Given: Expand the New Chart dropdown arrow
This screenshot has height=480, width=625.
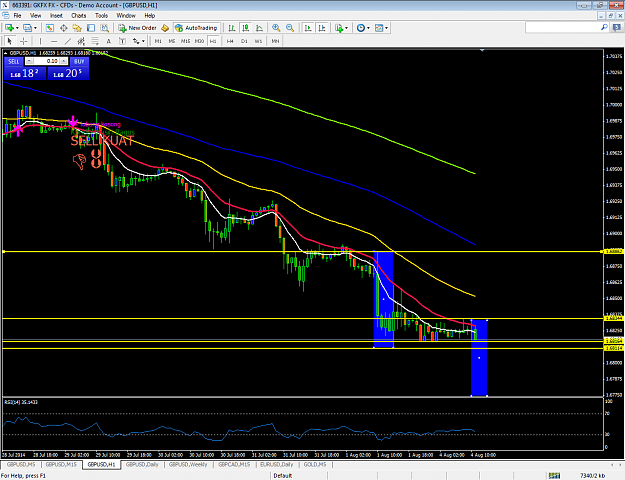Looking at the screenshot, I should click(17, 28).
